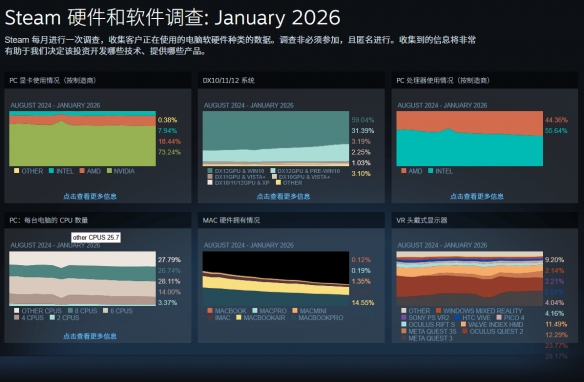Click the WINDOWS MIXED REALITY legend swatch
584x382 pixels.
point(438,311)
